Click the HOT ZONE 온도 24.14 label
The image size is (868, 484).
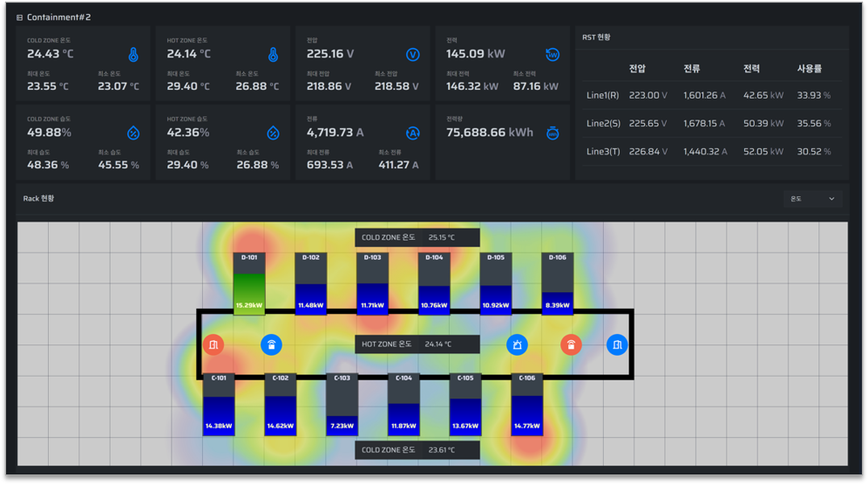(417, 344)
